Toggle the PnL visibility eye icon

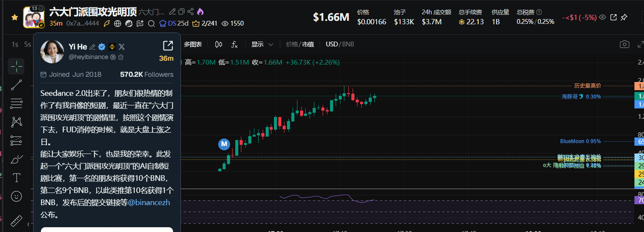click(x=603, y=18)
